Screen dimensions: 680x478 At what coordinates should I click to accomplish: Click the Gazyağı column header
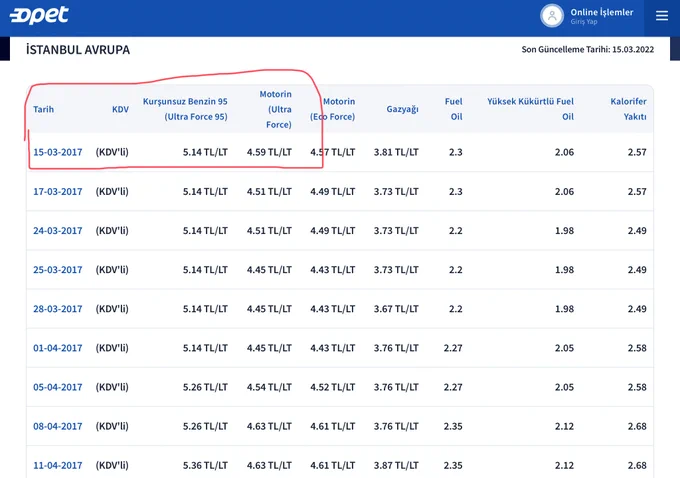pyautogui.click(x=402, y=109)
